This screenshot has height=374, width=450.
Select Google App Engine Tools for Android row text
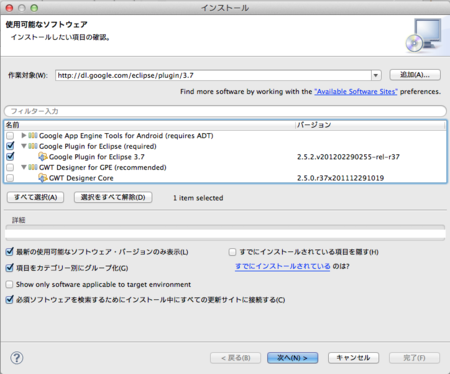pyautogui.click(x=126, y=136)
